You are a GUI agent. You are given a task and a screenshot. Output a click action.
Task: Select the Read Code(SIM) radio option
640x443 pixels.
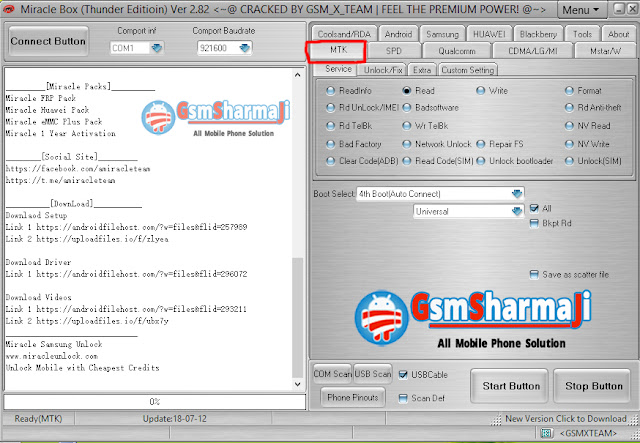(407, 161)
